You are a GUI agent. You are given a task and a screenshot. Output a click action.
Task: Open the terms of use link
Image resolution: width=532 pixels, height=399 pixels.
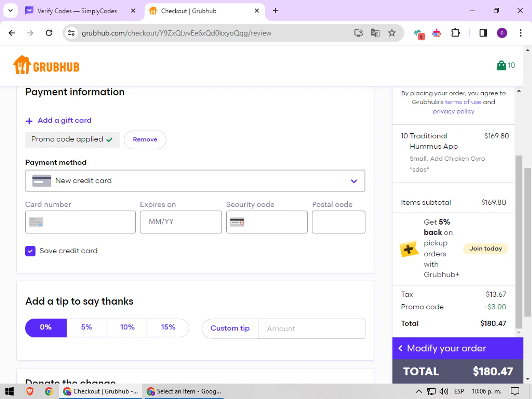click(x=463, y=102)
